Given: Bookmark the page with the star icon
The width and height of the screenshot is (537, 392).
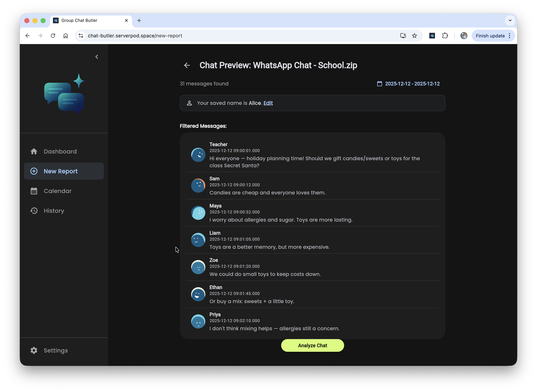Looking at the screenshot, I should 414,36.
